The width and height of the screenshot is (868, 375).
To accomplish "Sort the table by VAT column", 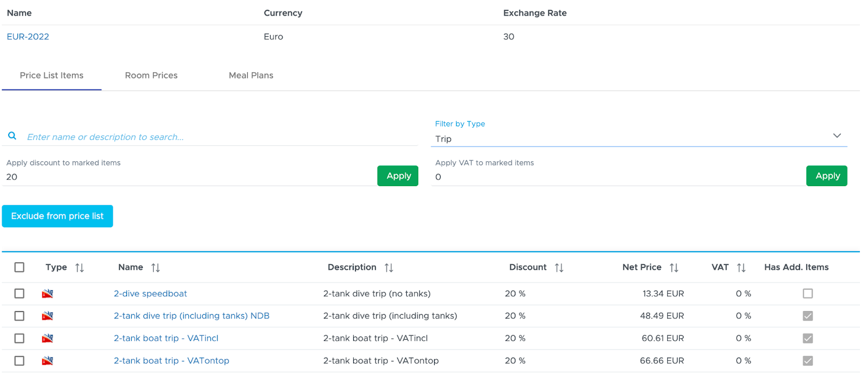I will tap(742, 268).
